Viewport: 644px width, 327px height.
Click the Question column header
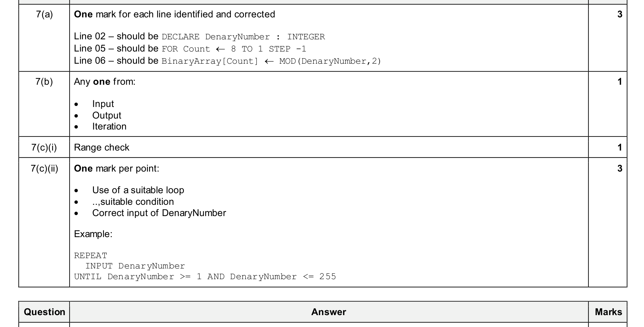click(45, 312)
